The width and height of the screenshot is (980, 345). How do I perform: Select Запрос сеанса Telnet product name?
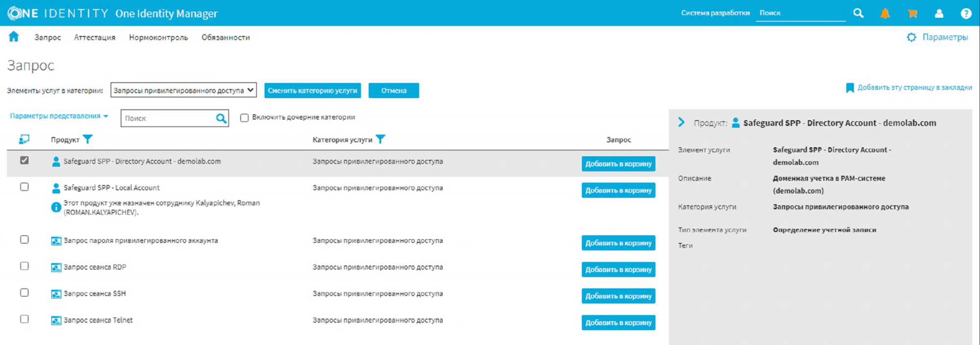(x=98, y=320)
